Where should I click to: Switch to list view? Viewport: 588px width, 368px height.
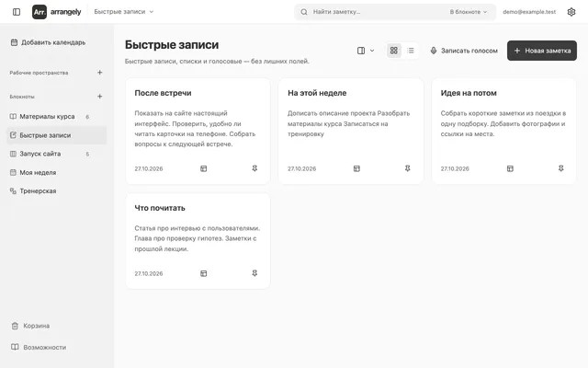tap(411, 51)
